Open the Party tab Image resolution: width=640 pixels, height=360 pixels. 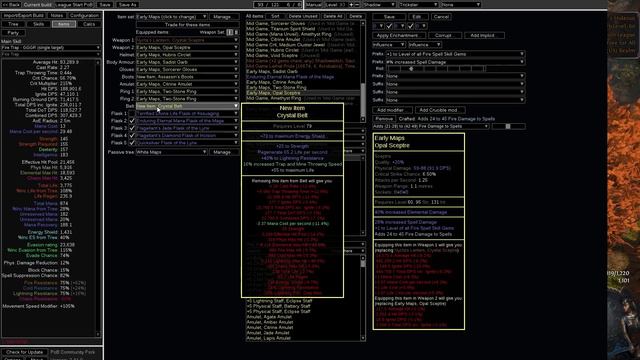tap(13, 33)
